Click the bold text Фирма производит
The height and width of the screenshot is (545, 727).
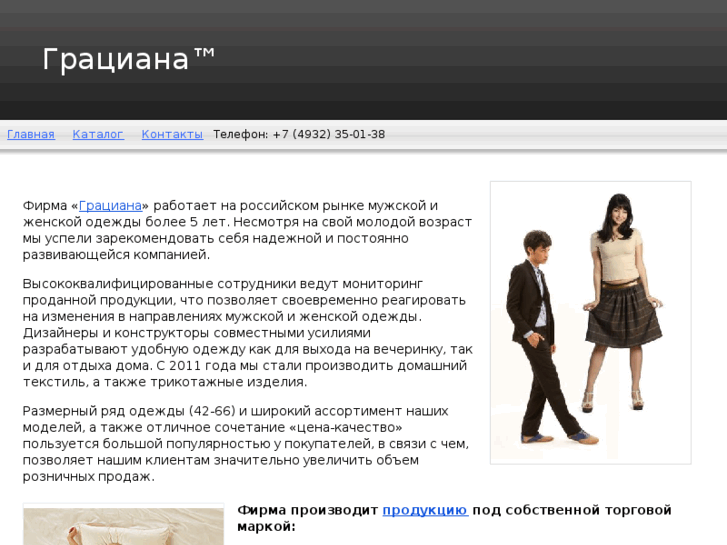point(308,510)
